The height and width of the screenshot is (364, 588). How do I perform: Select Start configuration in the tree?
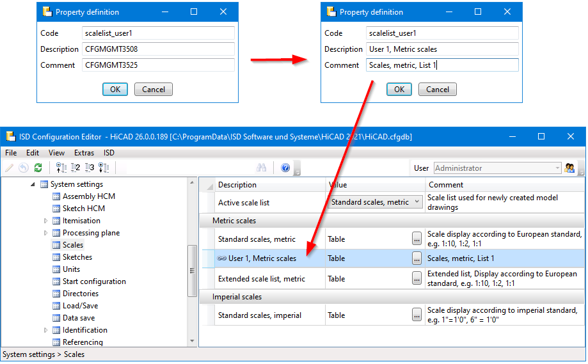tap(94, 281)
